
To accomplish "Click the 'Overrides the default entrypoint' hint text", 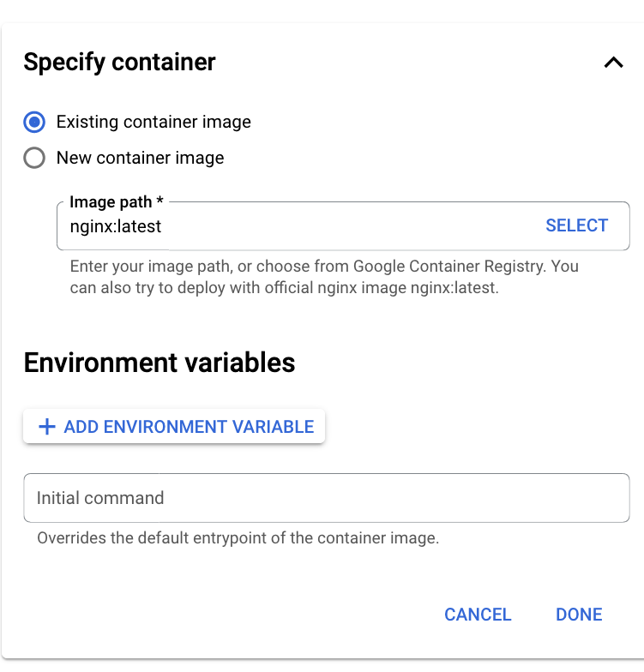I will point(238,539).
